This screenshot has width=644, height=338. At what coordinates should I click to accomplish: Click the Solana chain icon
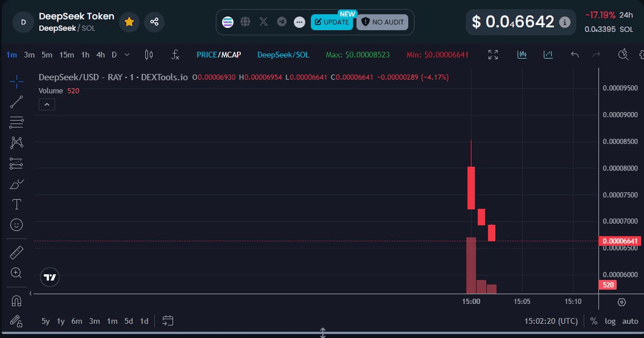tap(228, 22)
